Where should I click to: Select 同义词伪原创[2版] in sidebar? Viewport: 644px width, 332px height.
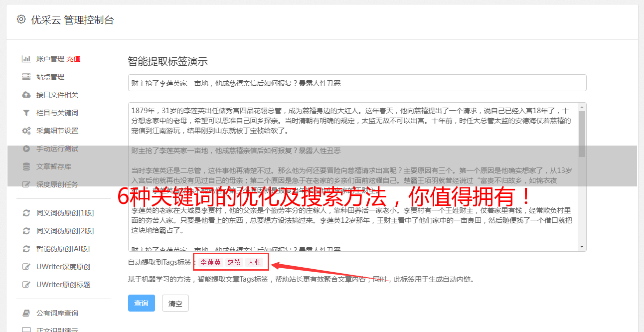tap(65, 231)
